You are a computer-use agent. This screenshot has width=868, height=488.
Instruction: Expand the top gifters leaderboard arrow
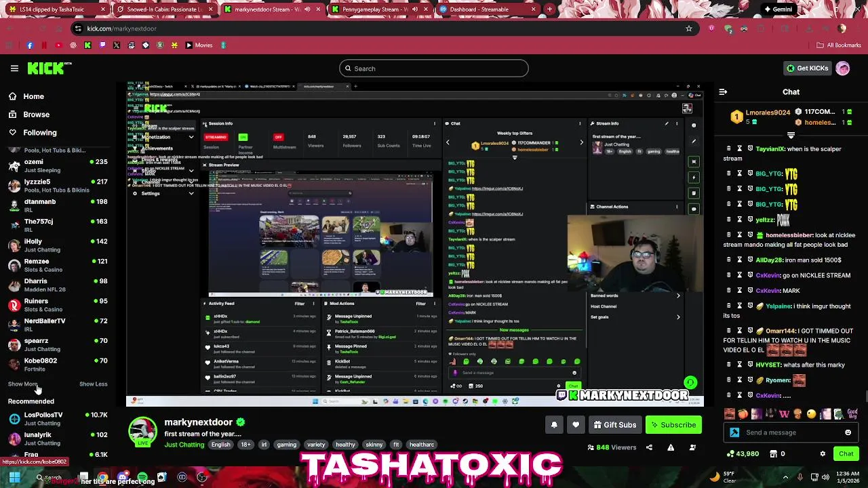[x=791, y=136]
